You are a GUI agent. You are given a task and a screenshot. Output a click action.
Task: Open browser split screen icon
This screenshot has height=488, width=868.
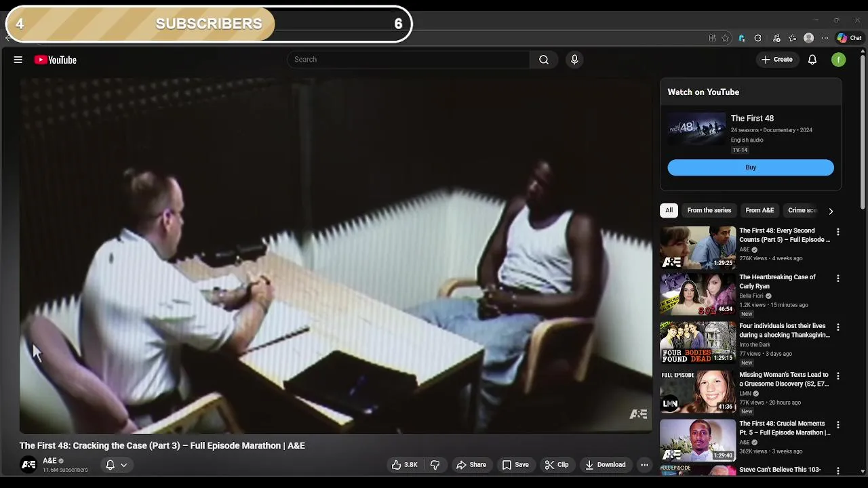pyautogui.click(x=712, y=38)
